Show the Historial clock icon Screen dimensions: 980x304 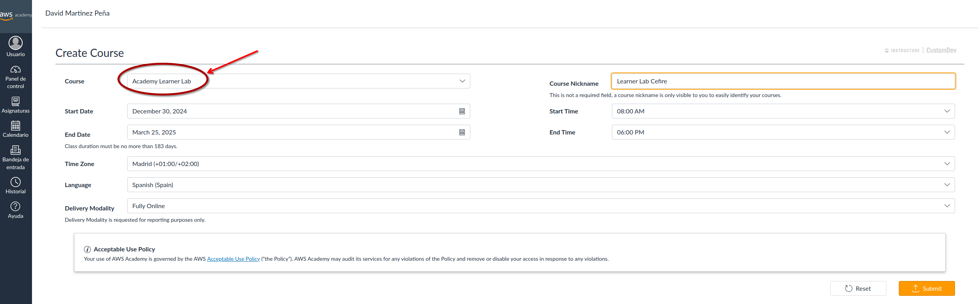(x=16, y=182)
